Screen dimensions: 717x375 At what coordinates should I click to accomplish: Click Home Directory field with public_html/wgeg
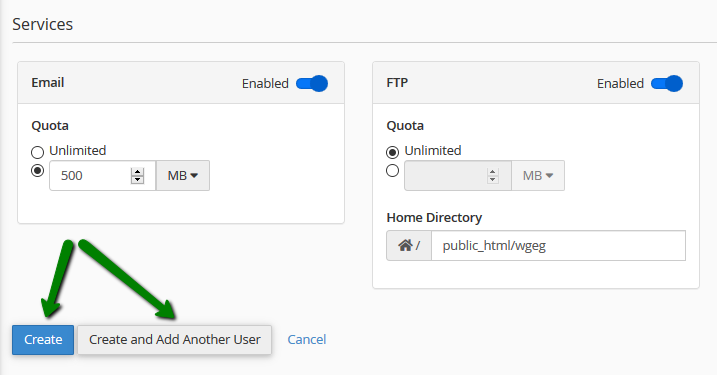pos(558,246)
